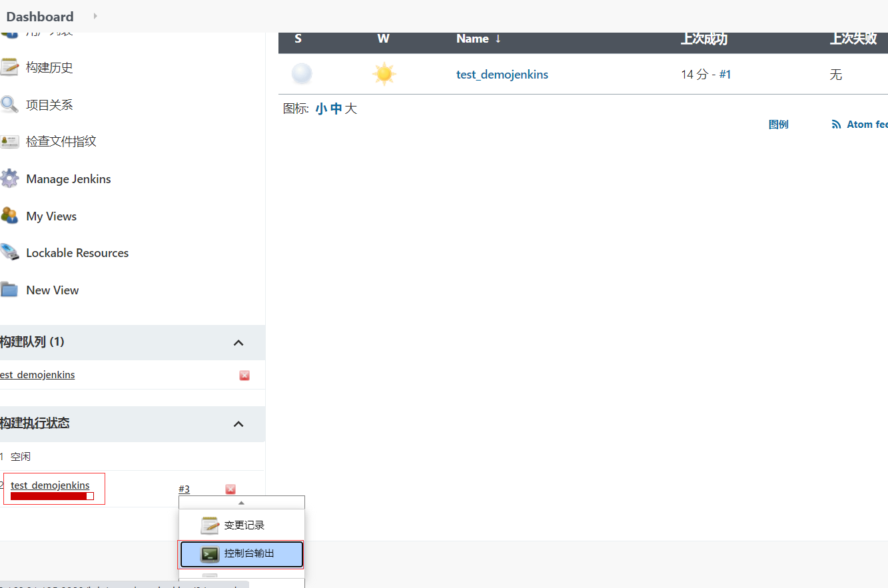The height and width of the screenshot is (588, 888).
Task: Click the Lockable Resources drive icon
Action: point(9,252)
